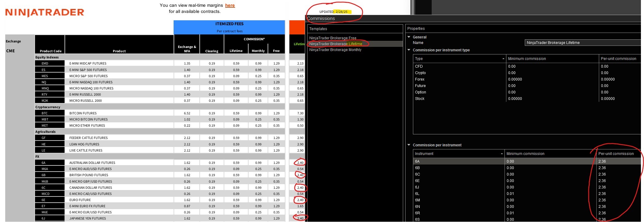Image resolution: width=644 pixels, height=222 pixels.
Task: Click the template Name input field
Action: tap(583, 43)
